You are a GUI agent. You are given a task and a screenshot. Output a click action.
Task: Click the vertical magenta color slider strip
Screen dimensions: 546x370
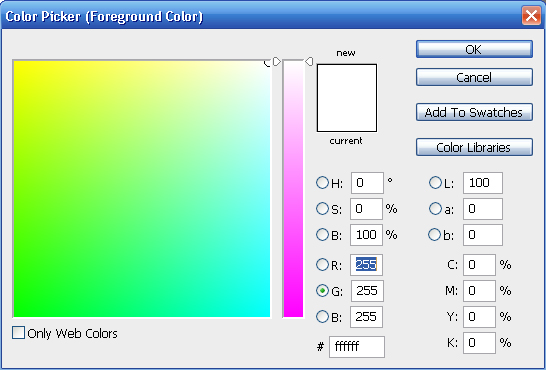293,189
